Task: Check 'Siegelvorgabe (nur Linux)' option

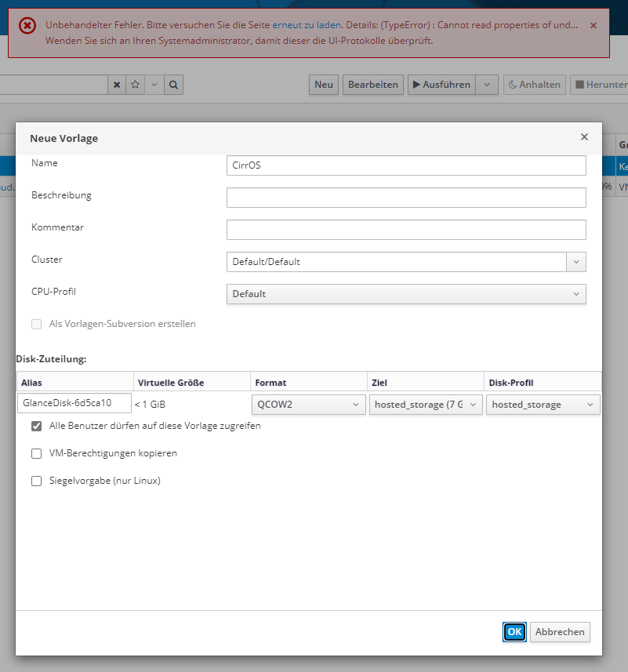Action: [x=36, y=481]
